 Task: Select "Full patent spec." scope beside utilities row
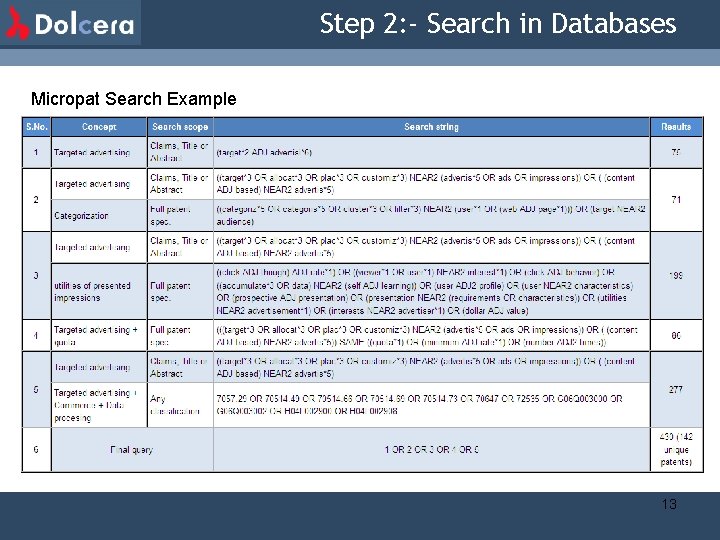(x=180, y=292)
